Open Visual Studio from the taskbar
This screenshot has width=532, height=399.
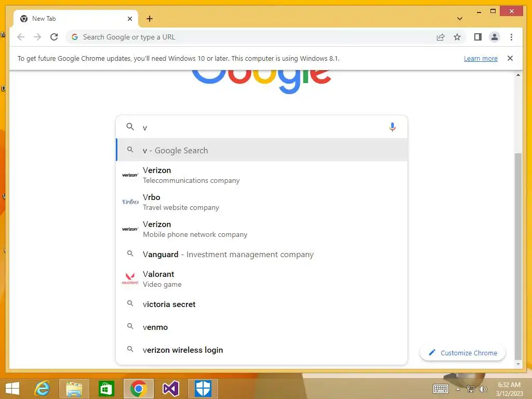(x=170, y=389)
